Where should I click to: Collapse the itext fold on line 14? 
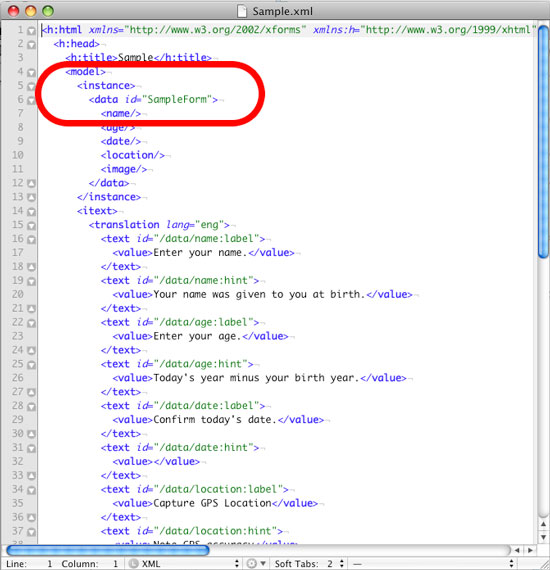32,212
